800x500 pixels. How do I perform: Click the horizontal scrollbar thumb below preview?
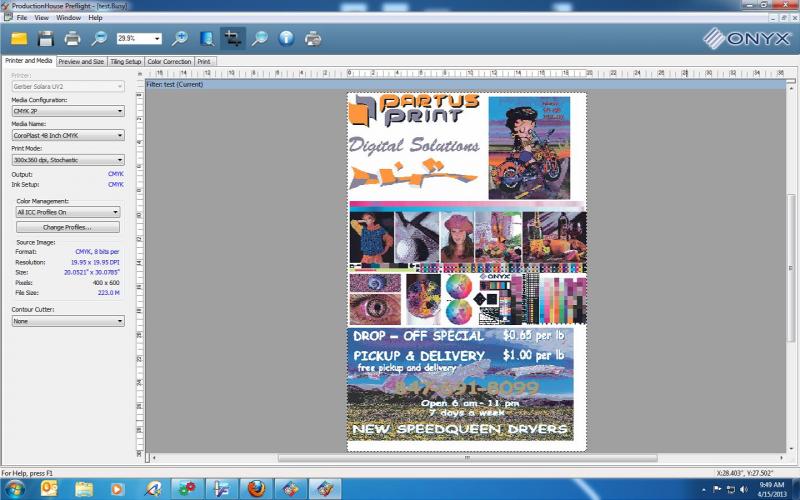[467, 458]
